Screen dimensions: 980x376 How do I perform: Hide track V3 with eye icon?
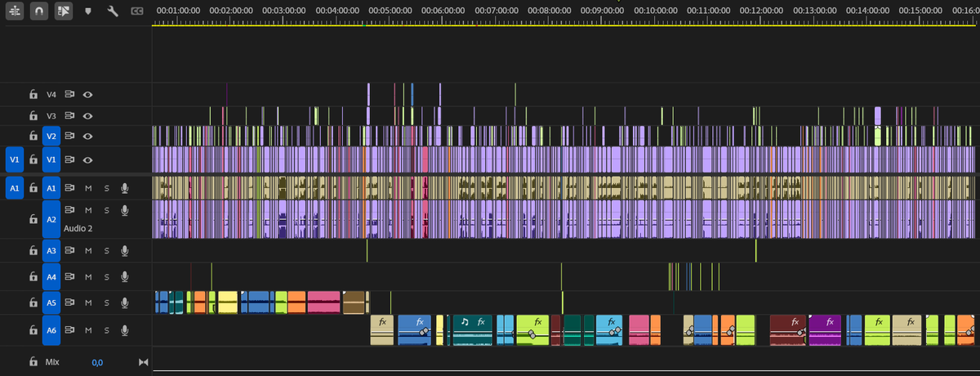tap(87, 116)
